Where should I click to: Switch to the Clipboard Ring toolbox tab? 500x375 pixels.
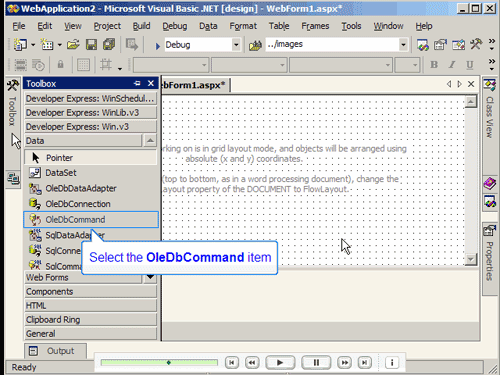coord(90,320)
